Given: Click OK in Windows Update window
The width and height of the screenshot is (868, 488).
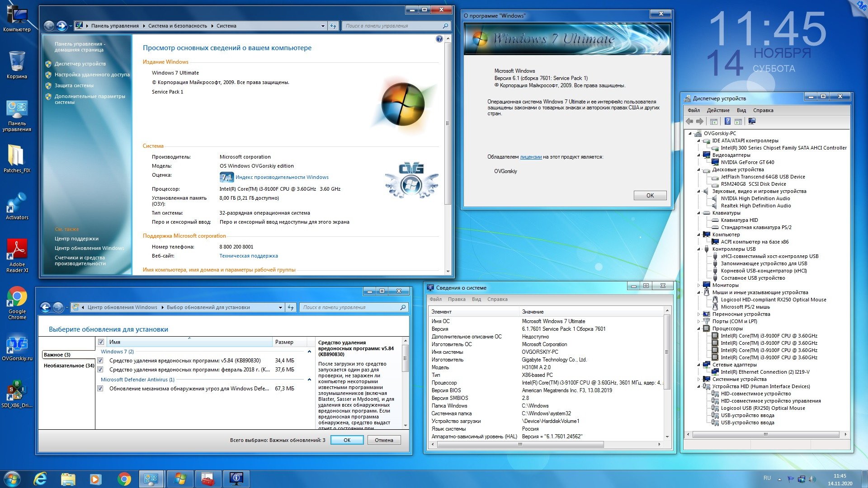Looking at the screenshot, I should [347, 440].
